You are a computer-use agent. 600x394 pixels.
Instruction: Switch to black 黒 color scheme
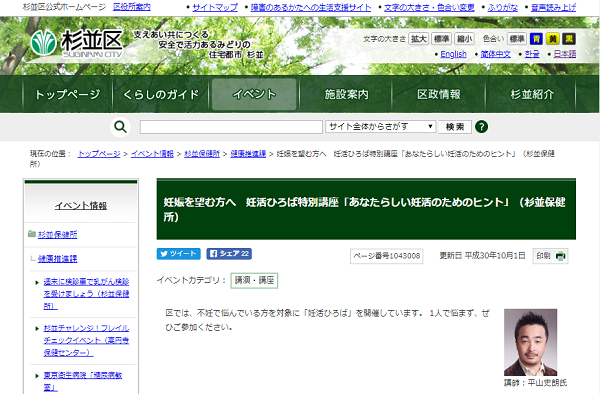pos(569,39)
